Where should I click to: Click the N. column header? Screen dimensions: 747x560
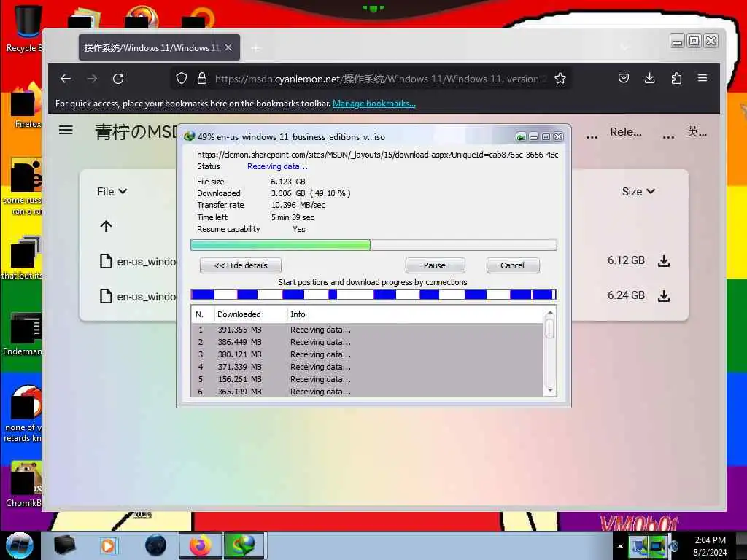pos(200,314)
